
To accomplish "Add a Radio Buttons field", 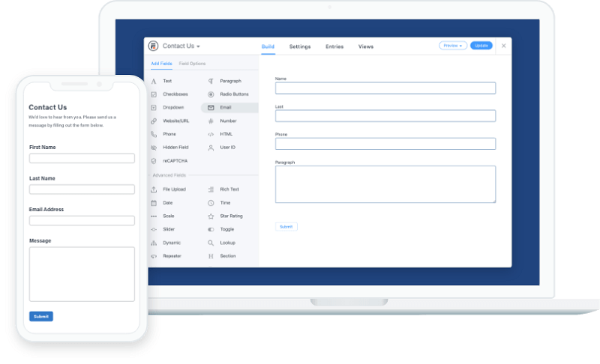I will [233, 94].
